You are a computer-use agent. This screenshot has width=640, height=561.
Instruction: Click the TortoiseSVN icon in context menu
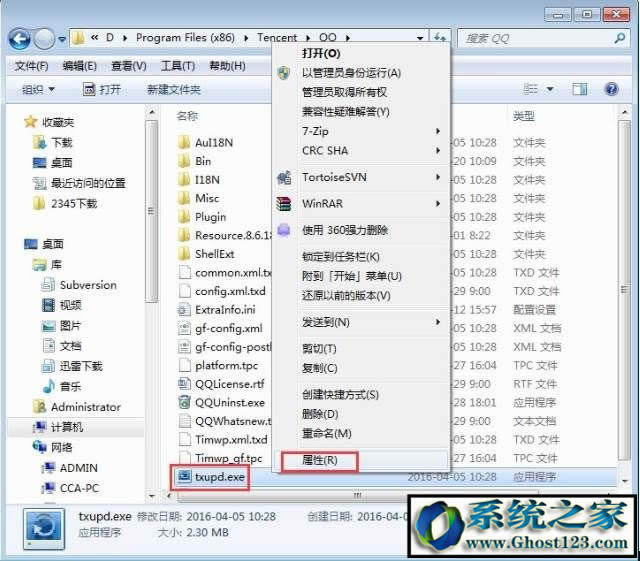[x=283, y=178]
